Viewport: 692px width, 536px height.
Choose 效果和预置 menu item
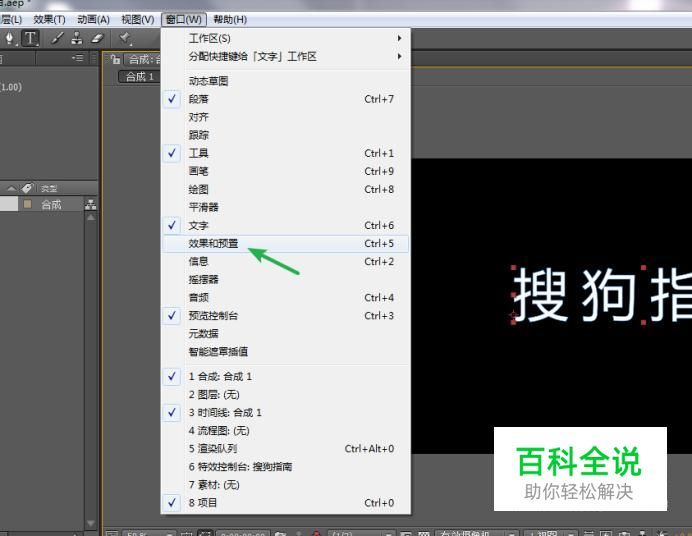pos(286,244)
